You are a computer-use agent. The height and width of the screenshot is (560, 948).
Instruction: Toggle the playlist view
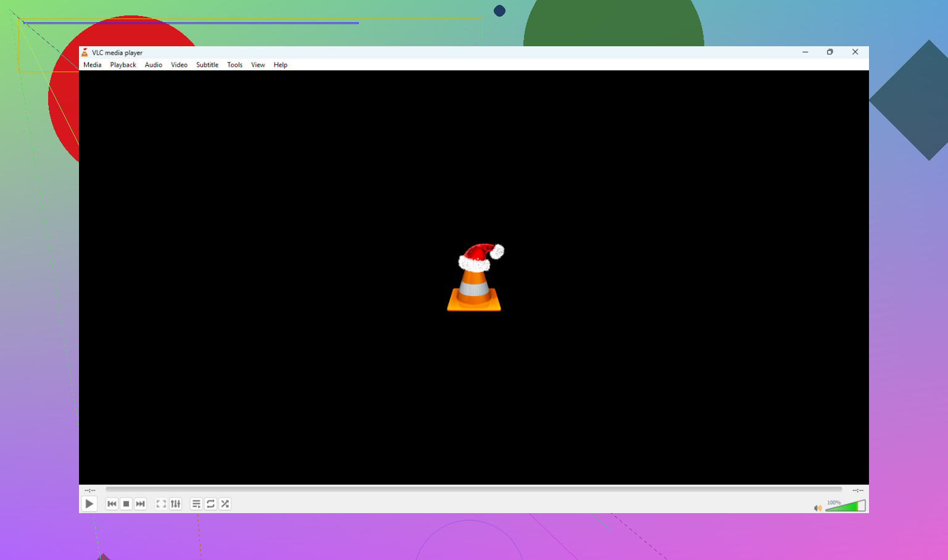(196, 504)
